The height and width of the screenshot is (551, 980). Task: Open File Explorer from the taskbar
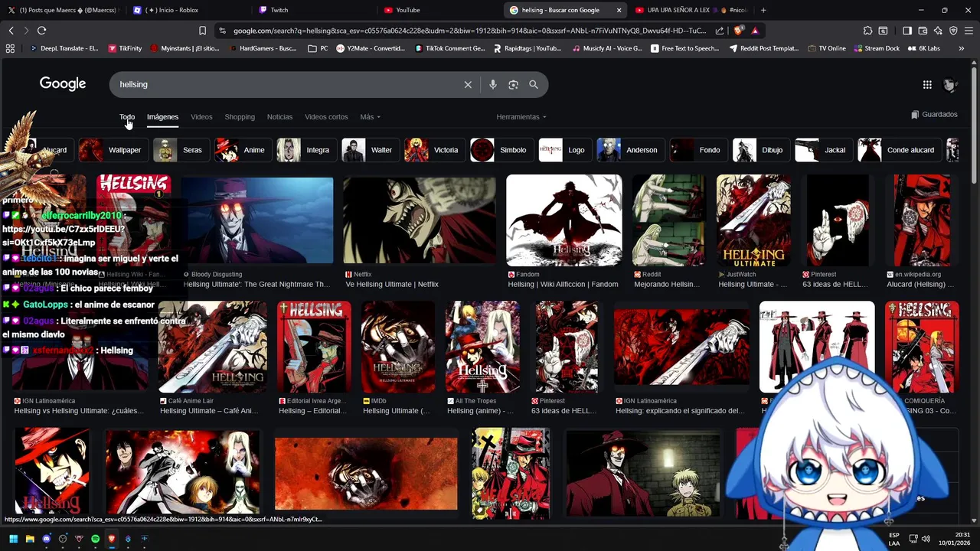coord(30,539)
